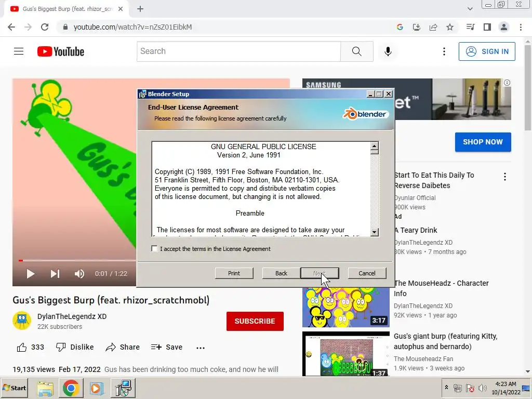Like the video with thumbs up
Viewport: 532px width, 399px height.
(30, 347)
